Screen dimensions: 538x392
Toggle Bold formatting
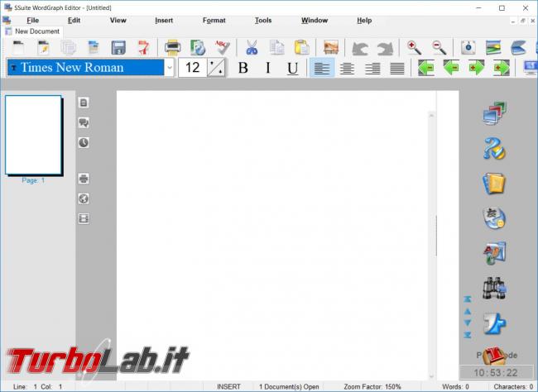pos(243,68)
